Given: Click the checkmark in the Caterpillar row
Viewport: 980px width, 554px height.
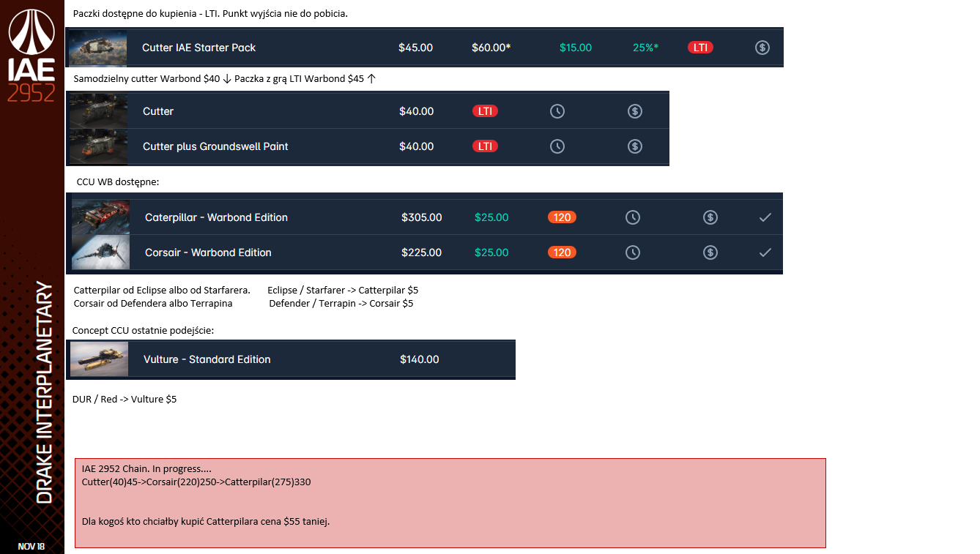Looking at the screenshot, I should click(x=765, y=217).
